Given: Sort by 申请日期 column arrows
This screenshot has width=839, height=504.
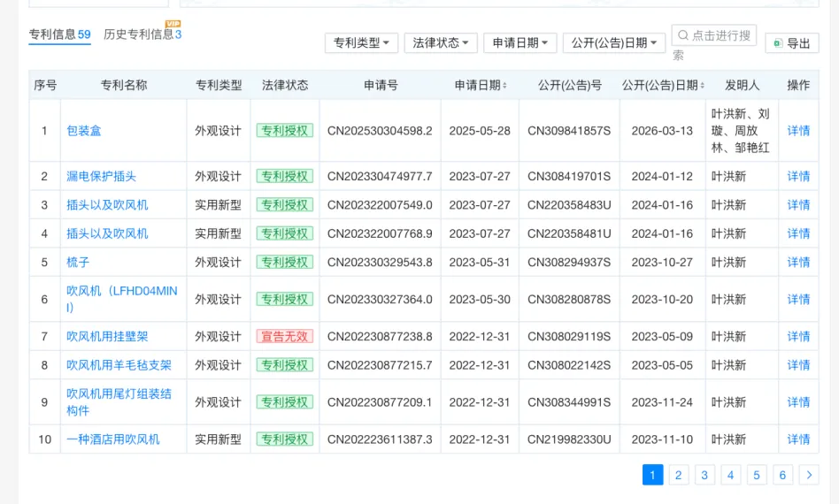Looking at the screenshot, I should 504,85.
